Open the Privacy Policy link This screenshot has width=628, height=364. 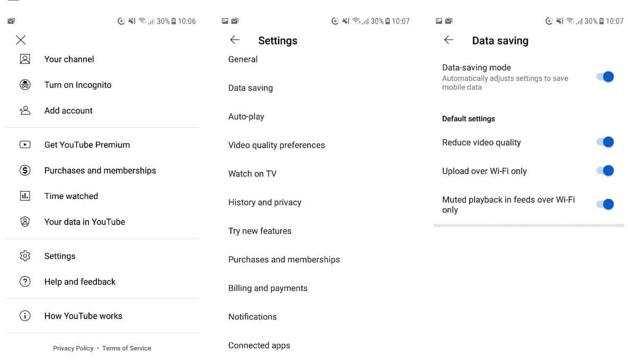coord(73,348)
